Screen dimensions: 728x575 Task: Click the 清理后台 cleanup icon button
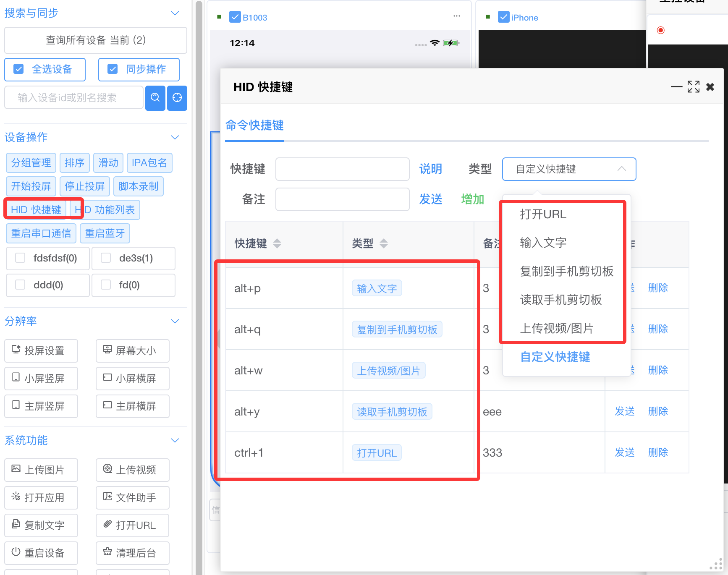point(132,553)
